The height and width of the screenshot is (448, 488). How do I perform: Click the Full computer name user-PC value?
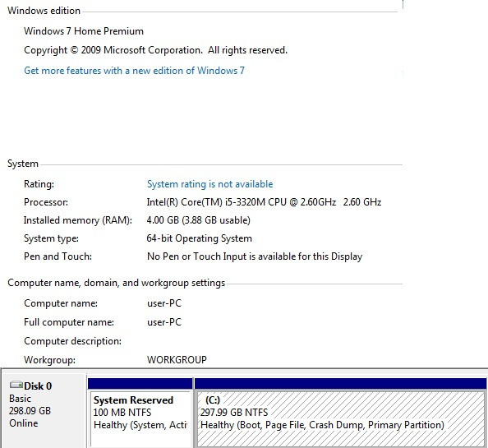point(164,322)
